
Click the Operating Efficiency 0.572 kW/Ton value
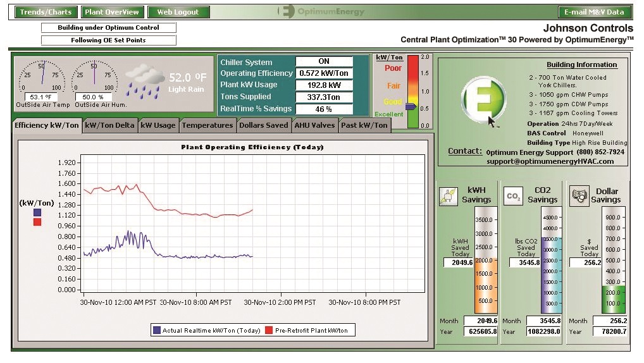324,73
